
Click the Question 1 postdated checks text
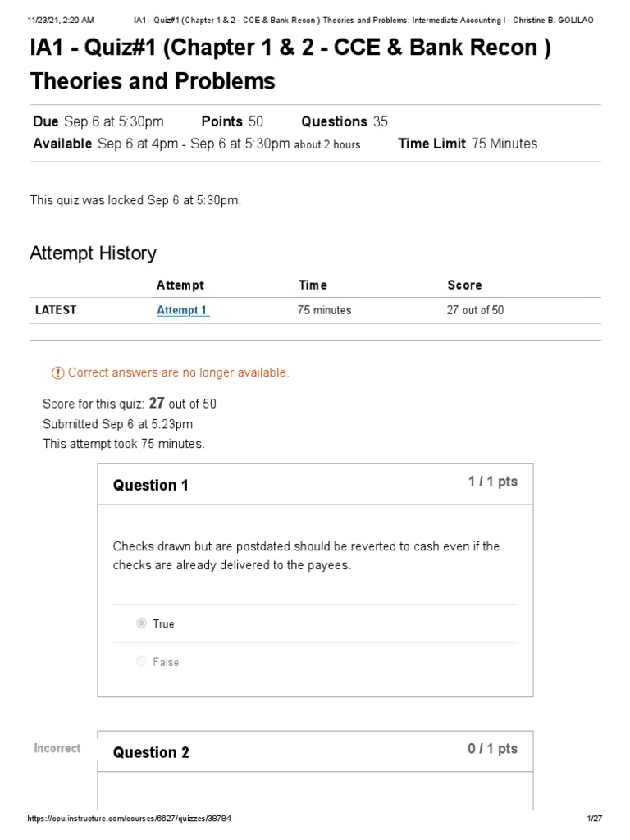(x=306, y=555)
